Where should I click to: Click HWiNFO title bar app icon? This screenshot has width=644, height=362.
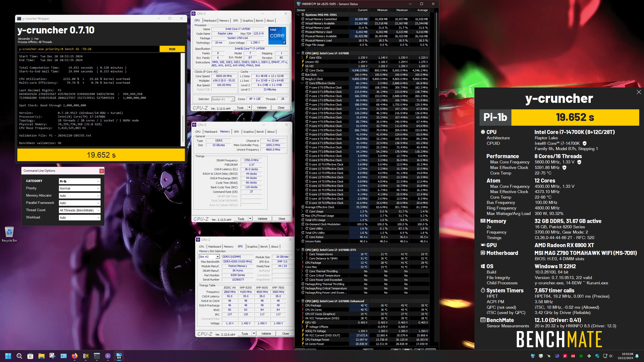tap(299, 4)
